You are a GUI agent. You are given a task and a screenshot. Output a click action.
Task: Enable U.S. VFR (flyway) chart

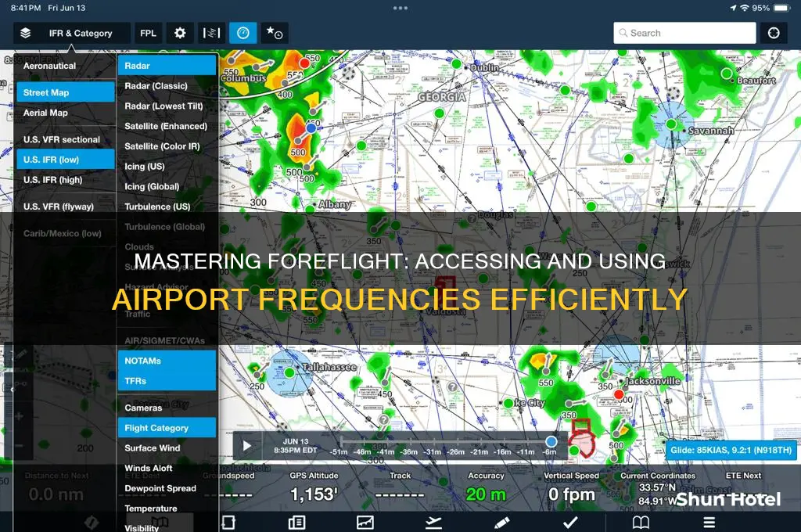[x=65, y=207]
